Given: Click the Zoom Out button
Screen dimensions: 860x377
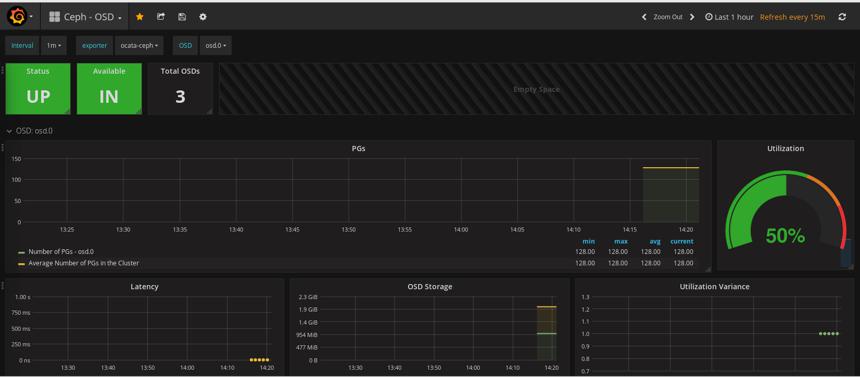Looking at the screenshot, I should point(667,17).
